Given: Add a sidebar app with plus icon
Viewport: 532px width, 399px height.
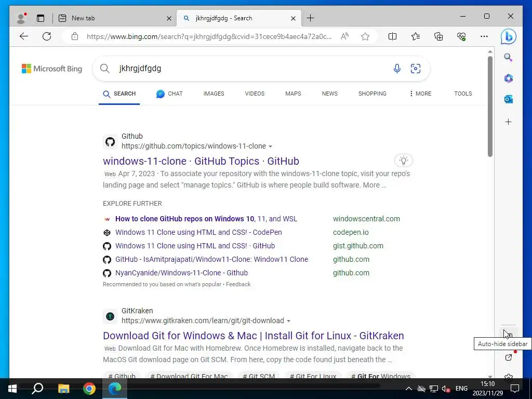Looking at the screenshot, I should click(x=508, y=122).
